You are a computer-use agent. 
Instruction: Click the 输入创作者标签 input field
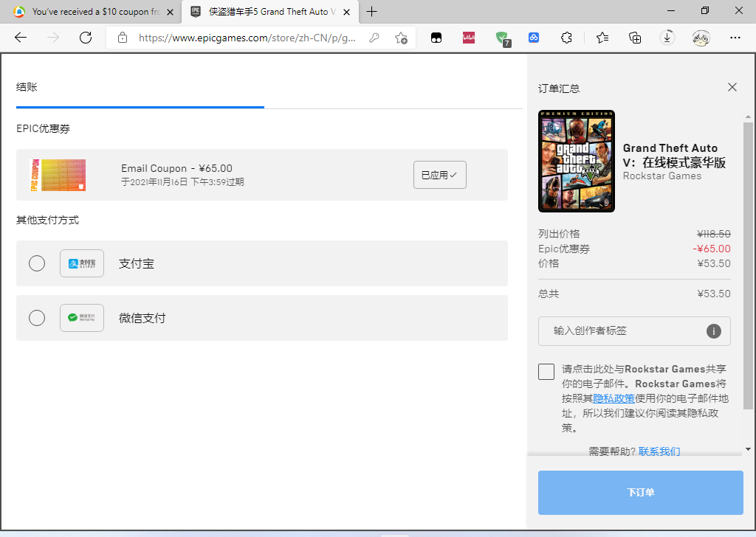(x=634, y=331)
